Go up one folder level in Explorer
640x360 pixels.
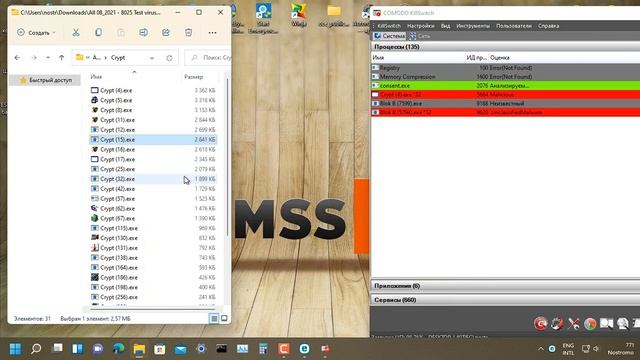point(61,58)
